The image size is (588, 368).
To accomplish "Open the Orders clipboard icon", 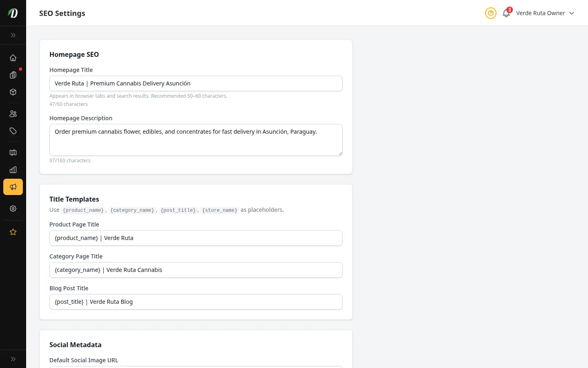I will point(13,75).
